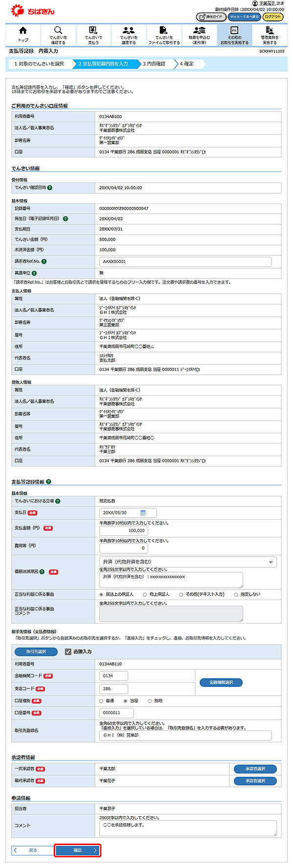Select 当座 account type radio

126,701
